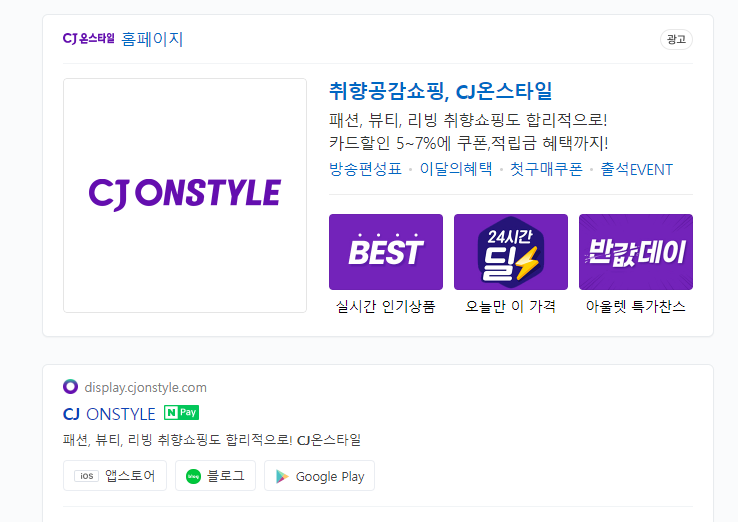
Task: Click the purple circle site favicon
Action: pos(71,386)
